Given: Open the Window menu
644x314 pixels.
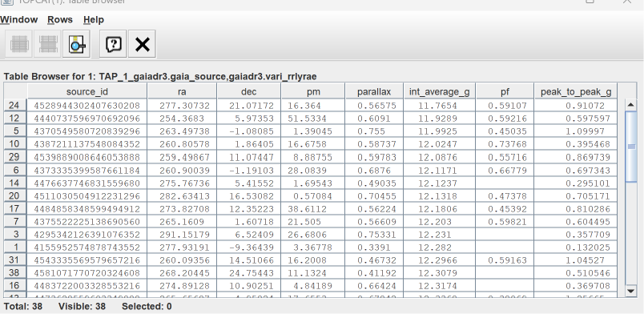Looking at the screenshot, I should tap(19, 20).
